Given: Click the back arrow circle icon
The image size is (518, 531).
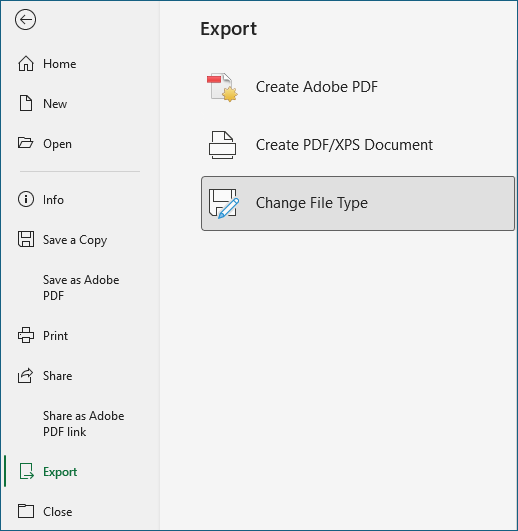Looking at the screenshot, I should [25, 20].
